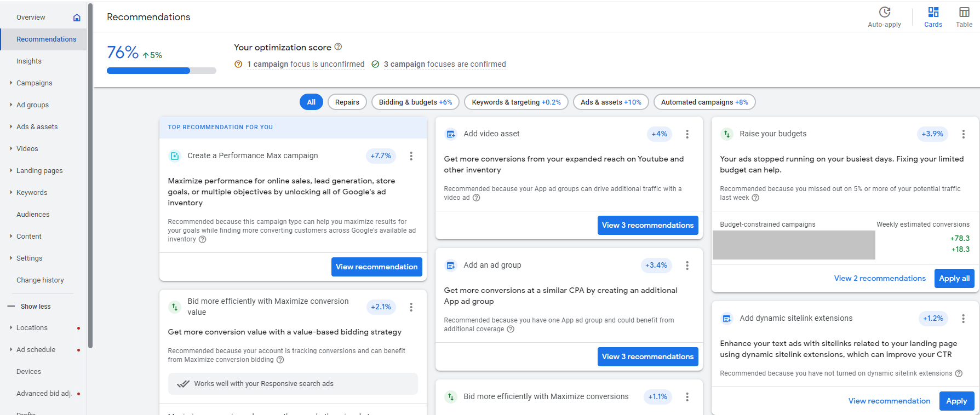
Task: Click Apply all on Raise your budgets
Action: pyautogui.click(x=954, y=279)
